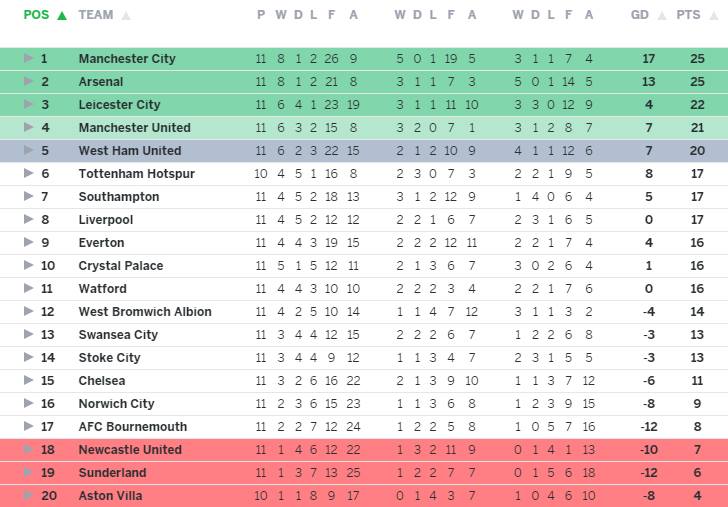Open the Everton team link
Screen dimensions: 728x507
tap(101, 242)
